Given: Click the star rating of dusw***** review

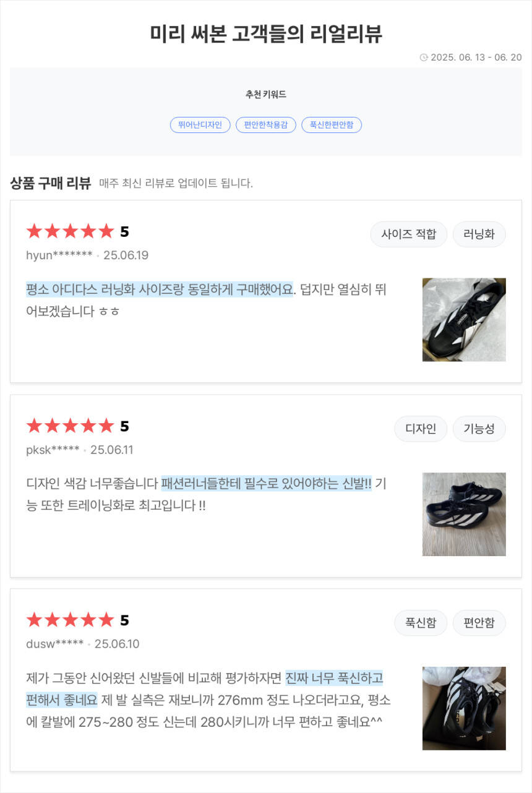Looking at the screenshot, I should tap(71, 620).
